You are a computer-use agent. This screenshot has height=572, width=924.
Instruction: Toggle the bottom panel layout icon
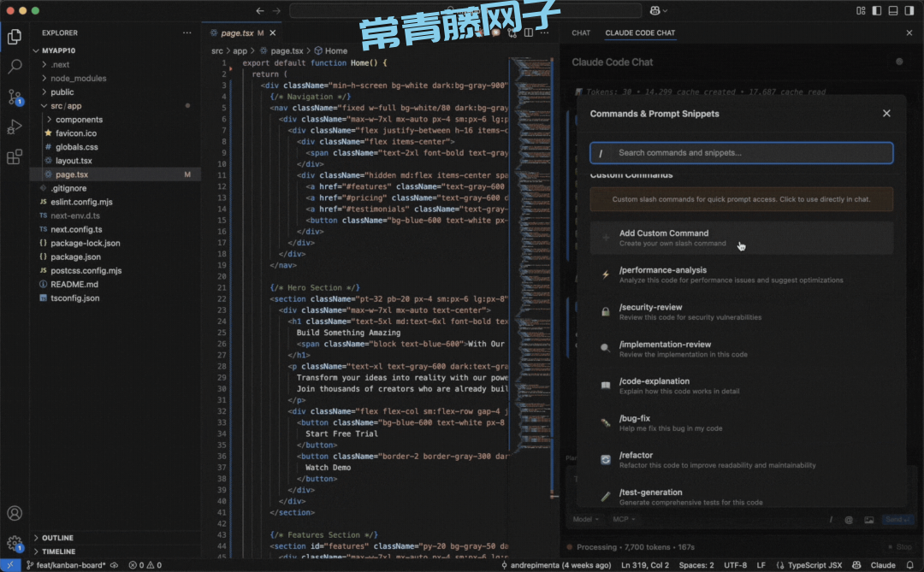pos(892,11)
